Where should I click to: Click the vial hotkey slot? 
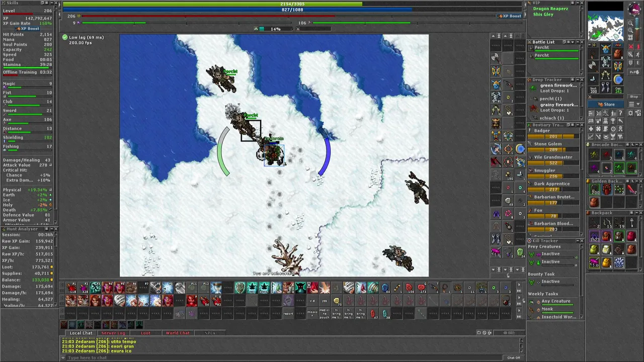[x=312, y=301]
